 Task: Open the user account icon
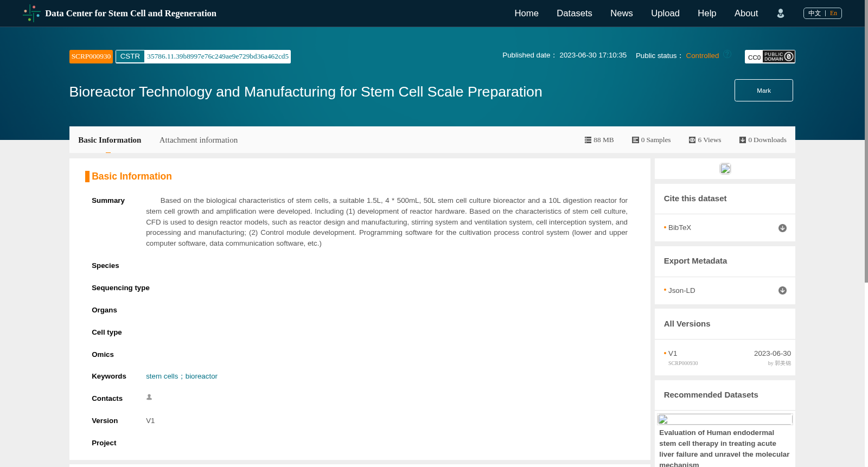pos(781,14)
